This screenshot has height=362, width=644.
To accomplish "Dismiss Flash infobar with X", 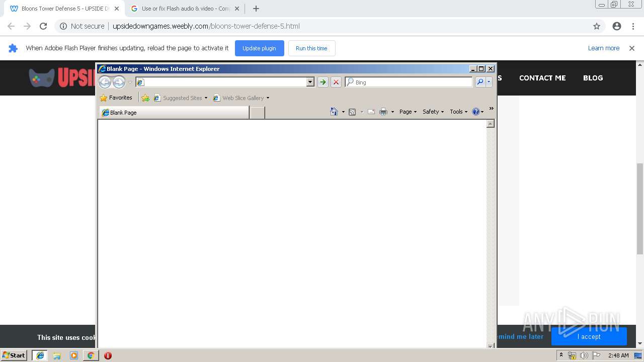I will click(632, 48).
